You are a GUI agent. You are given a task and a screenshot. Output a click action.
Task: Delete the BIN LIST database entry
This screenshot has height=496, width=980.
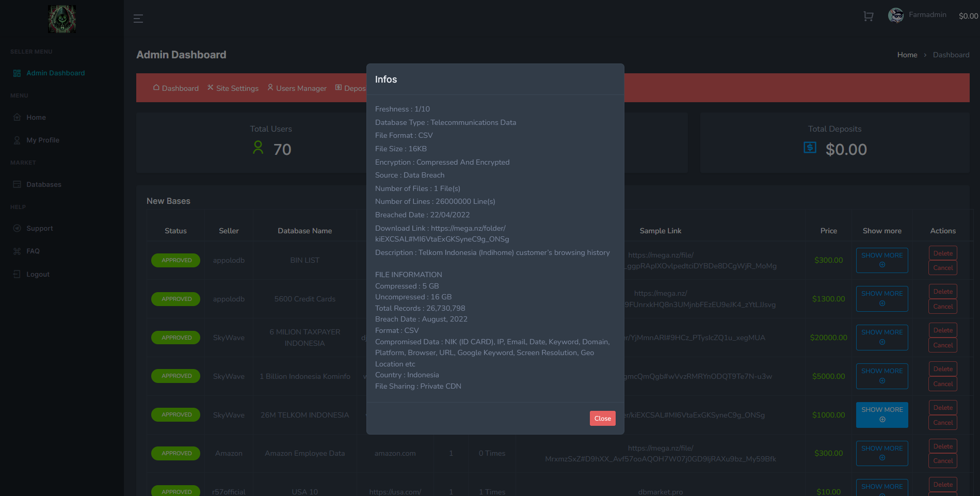click(x=943, y=253)
